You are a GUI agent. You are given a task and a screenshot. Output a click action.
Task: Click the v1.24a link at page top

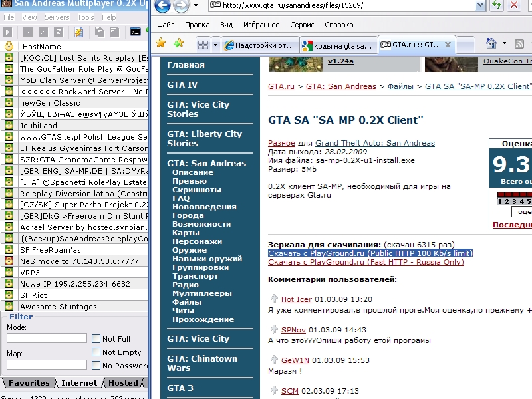coord(340,61)
